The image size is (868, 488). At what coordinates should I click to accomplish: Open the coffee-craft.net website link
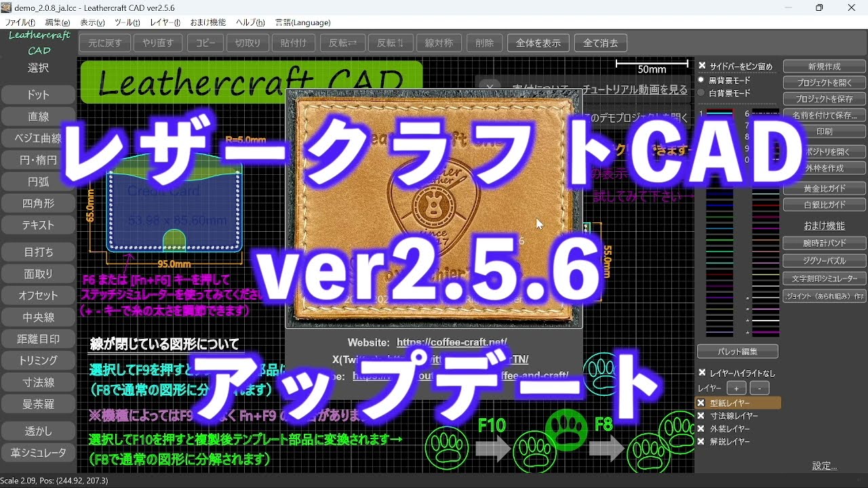tap(452, 342)
